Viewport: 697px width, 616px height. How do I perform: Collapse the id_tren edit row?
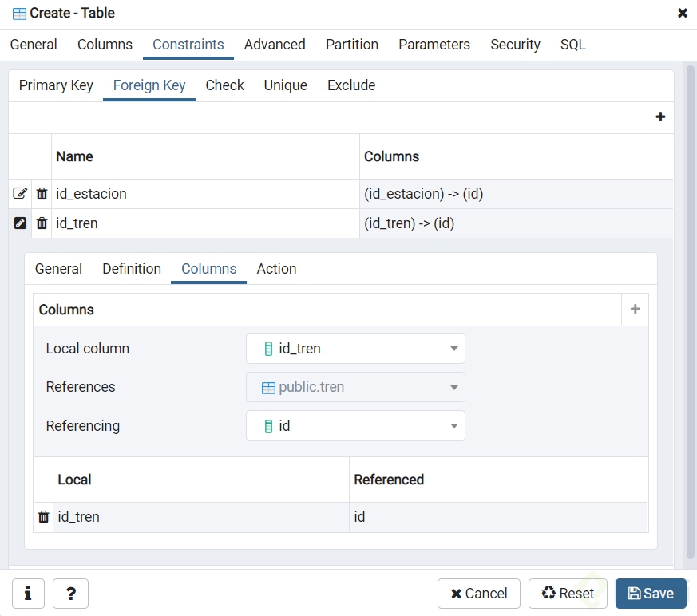pos(20,223)
